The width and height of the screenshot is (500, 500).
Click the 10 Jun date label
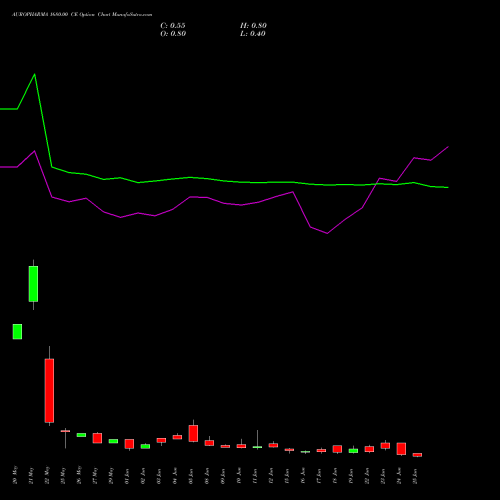point(239,476)
